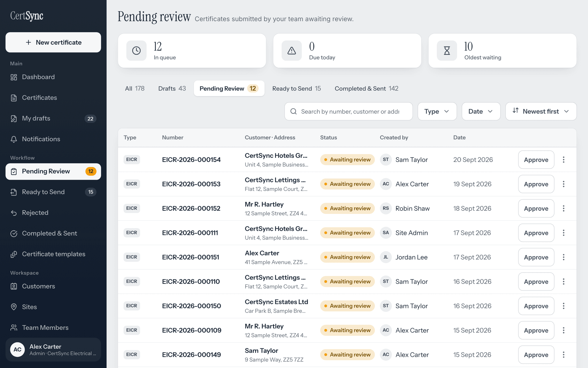Approve certificate EICR-2026-000153
This screenshot has height=368, width=588.
point(536,184)
